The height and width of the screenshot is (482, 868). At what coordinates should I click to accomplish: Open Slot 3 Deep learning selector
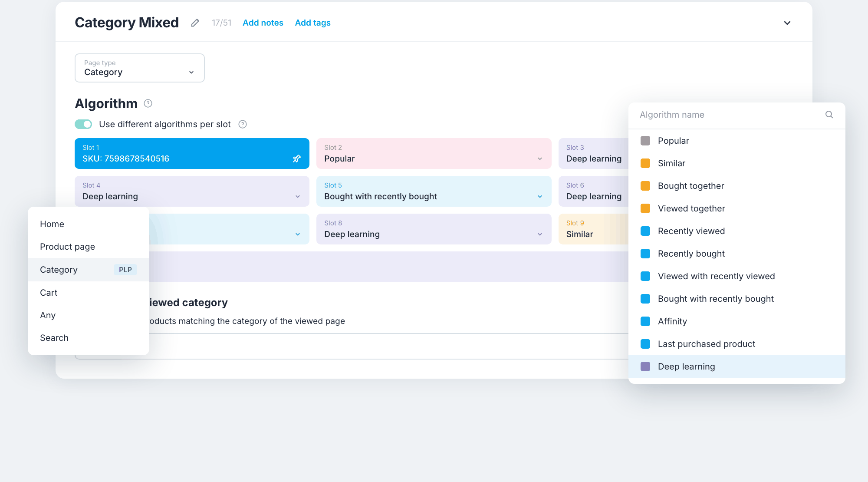pyautogui.click(x=594, y=153)
